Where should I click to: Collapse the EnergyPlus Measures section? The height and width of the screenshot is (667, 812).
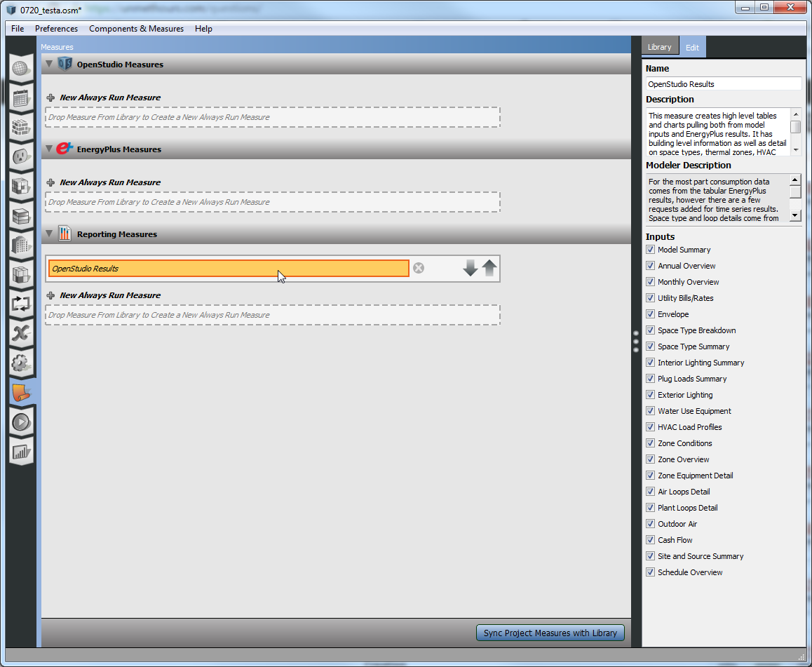pos(49,149)
